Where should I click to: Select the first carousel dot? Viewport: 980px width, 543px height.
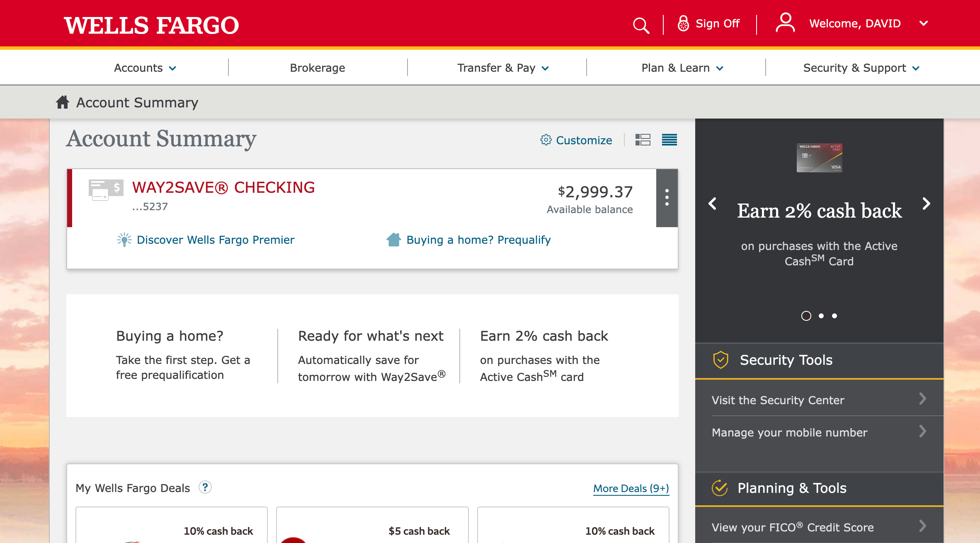806,316
